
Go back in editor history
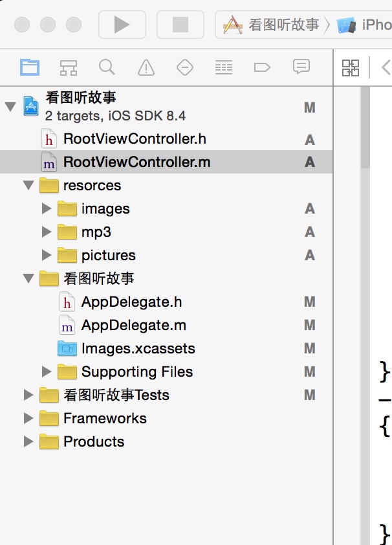pos(386,67)
